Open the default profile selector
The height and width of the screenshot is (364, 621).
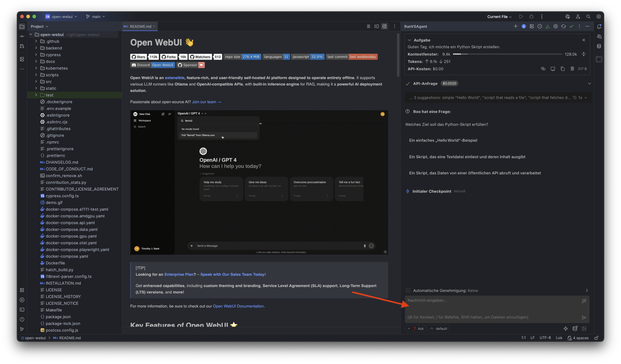tap(439, 329)
